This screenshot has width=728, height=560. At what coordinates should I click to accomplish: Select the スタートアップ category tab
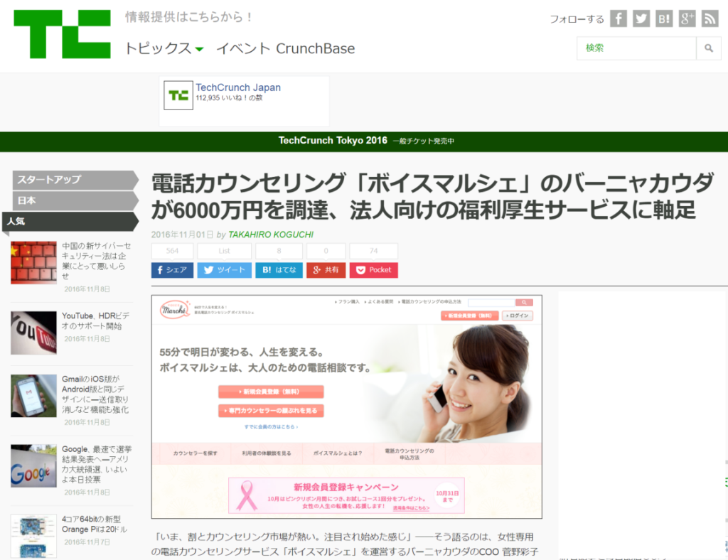coord(74,180)
